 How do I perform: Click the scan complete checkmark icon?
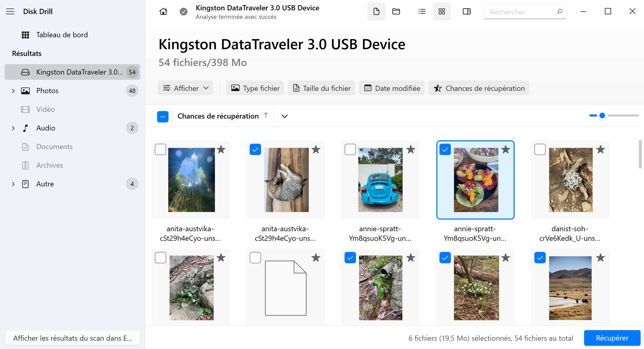(x=184, y=11)
